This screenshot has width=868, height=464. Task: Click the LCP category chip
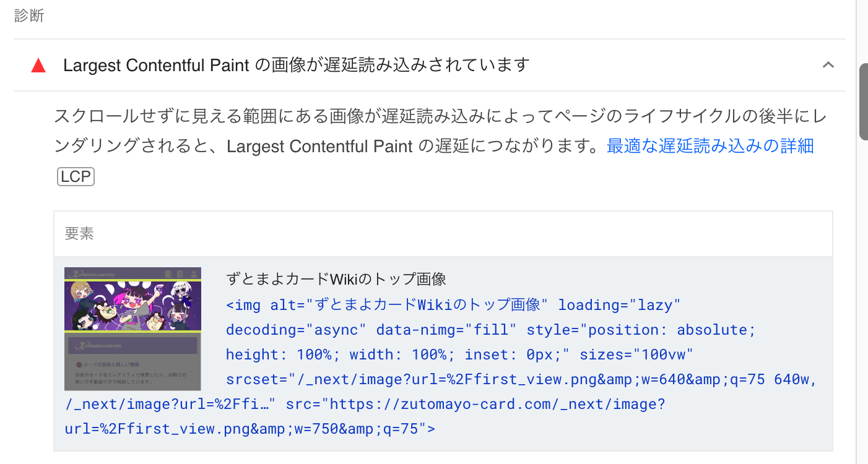click(75, 176)
